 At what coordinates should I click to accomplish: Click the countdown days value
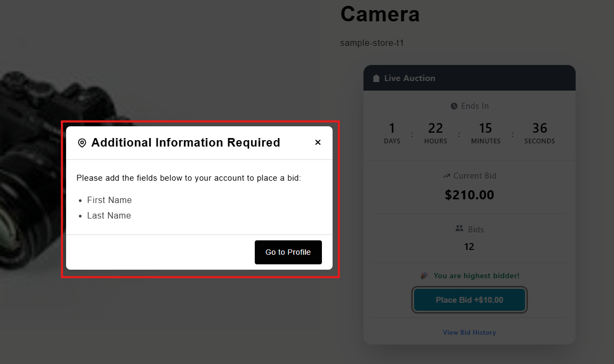point(392,128)
